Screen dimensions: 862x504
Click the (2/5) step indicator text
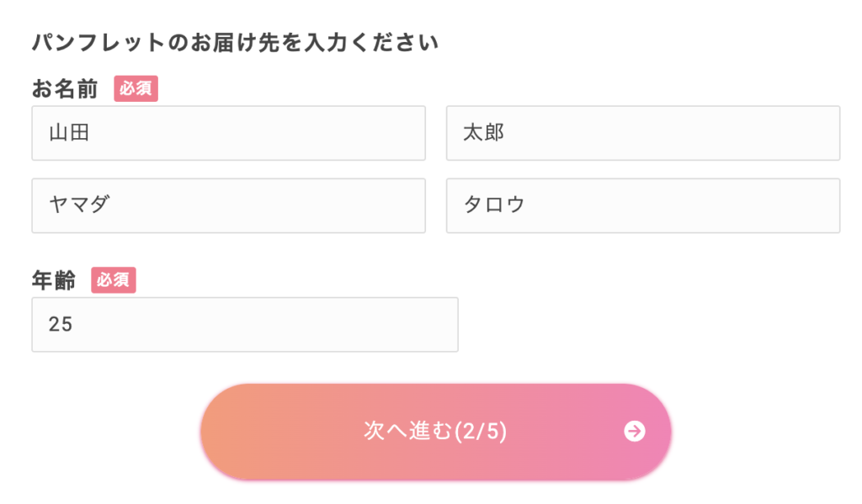[481, 432]
